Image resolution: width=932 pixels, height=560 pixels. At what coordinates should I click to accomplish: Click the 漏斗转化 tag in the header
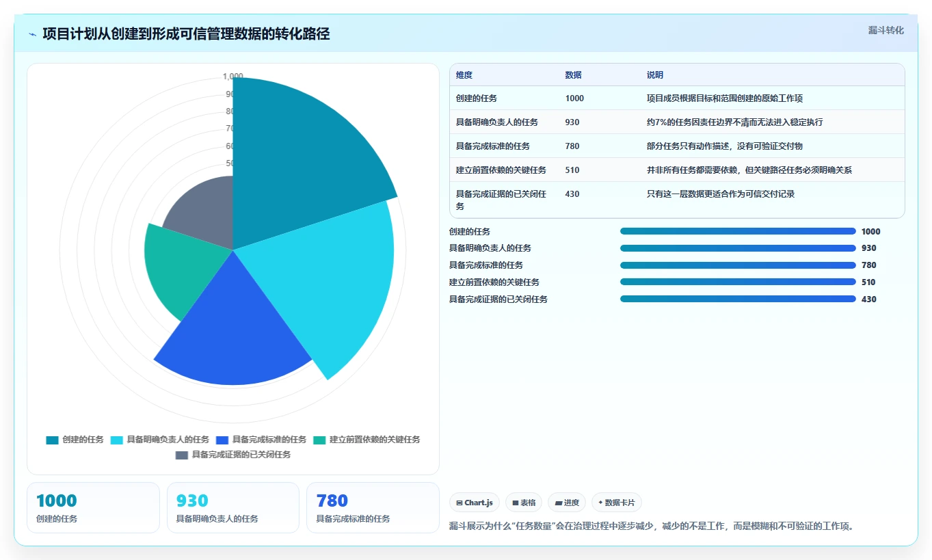click(886, 30)
